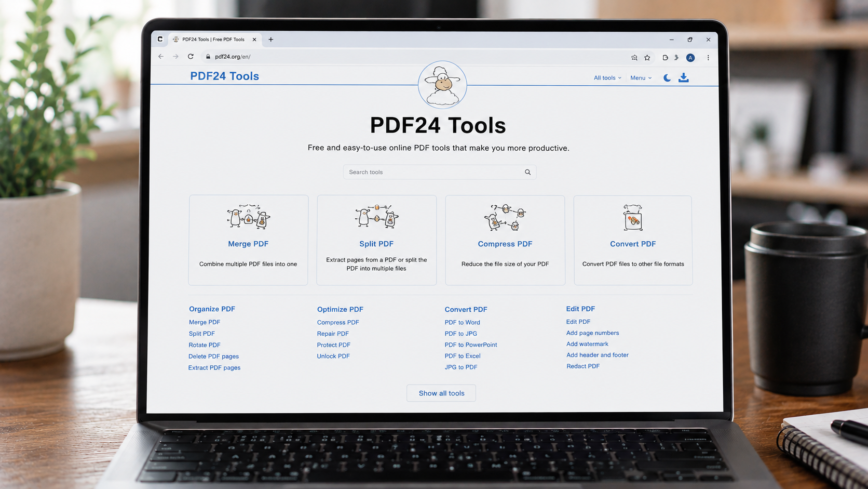Select the PDF24 Tools | Free PDF Tools tab
Image resolution: width=868 pixels, height=489 pixels.
pyautogui.click(x=214, y=39)
